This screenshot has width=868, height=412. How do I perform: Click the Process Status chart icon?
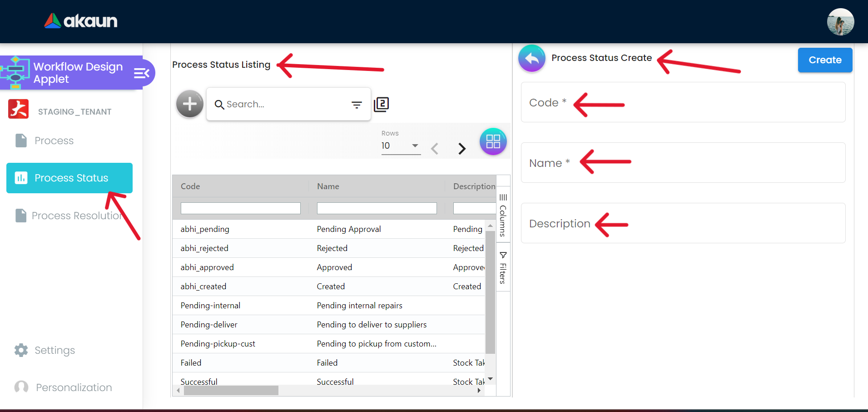tap(21, 178)
